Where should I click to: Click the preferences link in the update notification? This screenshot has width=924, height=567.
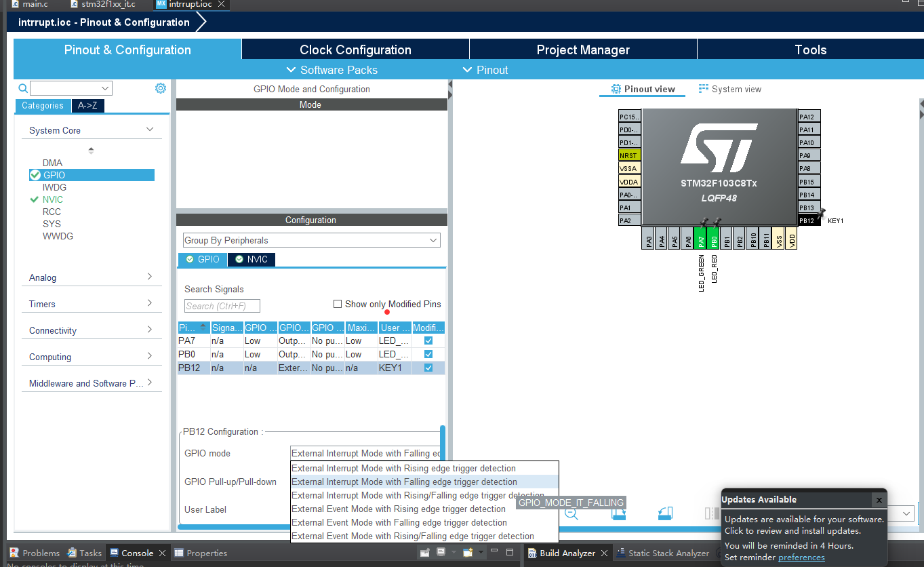point(801,558)
